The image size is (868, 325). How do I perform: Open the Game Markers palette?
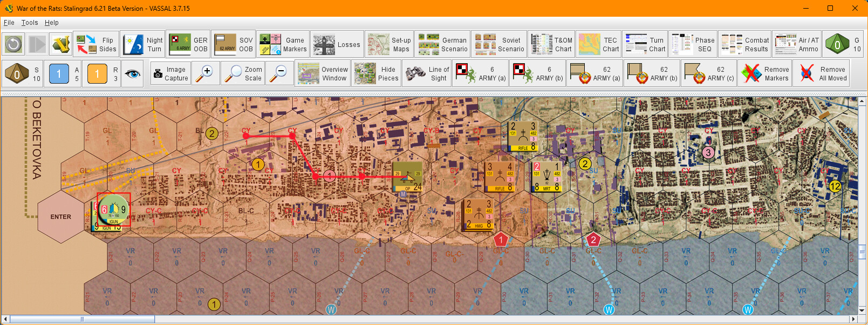(283, 44)
